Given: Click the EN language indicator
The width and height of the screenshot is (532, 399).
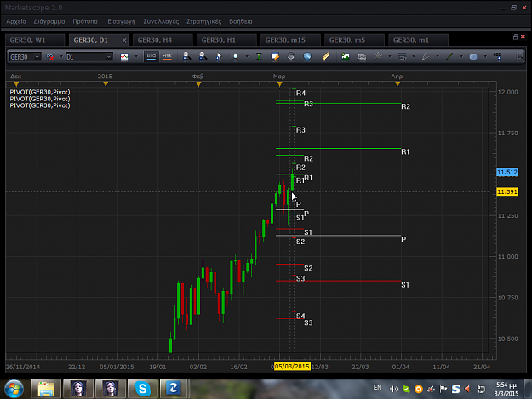Looking at the screenshot, I should [x=377, y=387].
